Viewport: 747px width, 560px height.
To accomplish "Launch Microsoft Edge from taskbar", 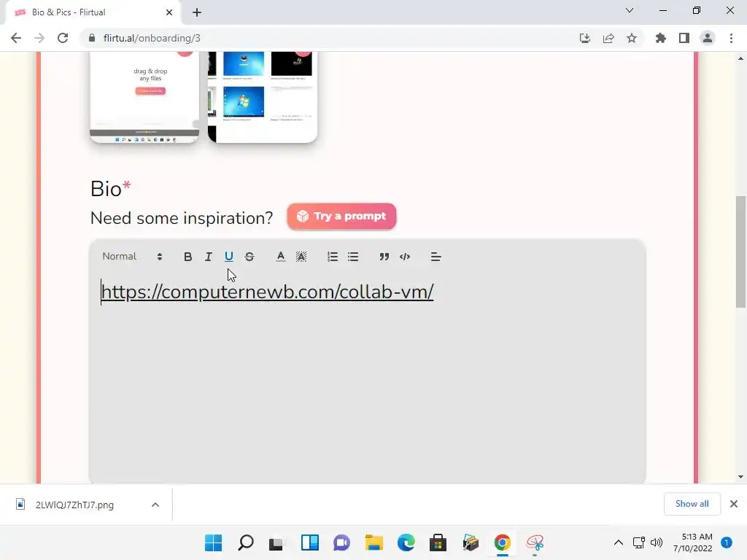I will coord(406,542).
